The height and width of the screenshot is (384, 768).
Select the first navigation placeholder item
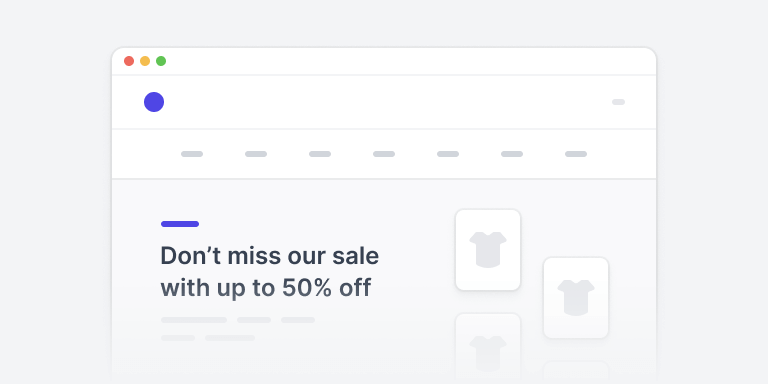[192, 154]
